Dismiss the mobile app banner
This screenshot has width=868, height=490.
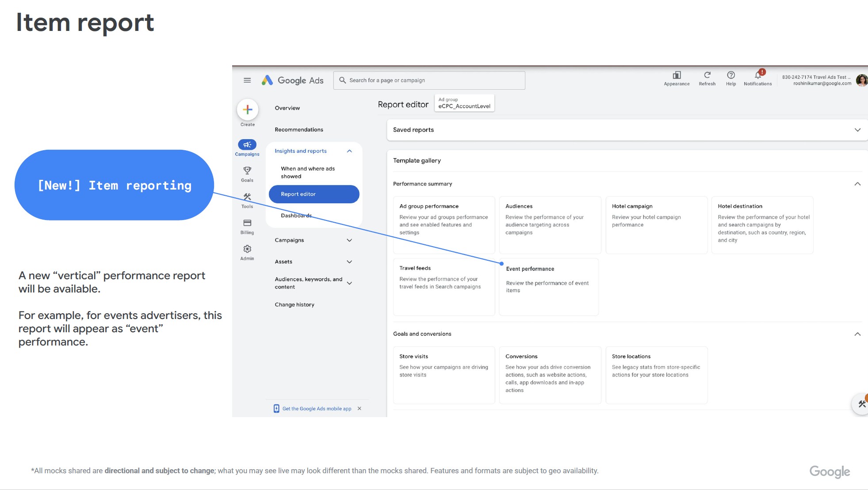[x=359, y=409]
